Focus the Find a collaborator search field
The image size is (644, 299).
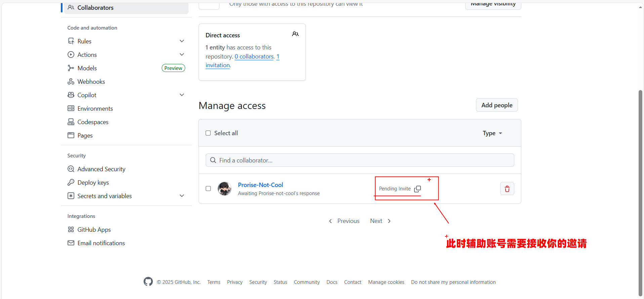tap(360, 160)
